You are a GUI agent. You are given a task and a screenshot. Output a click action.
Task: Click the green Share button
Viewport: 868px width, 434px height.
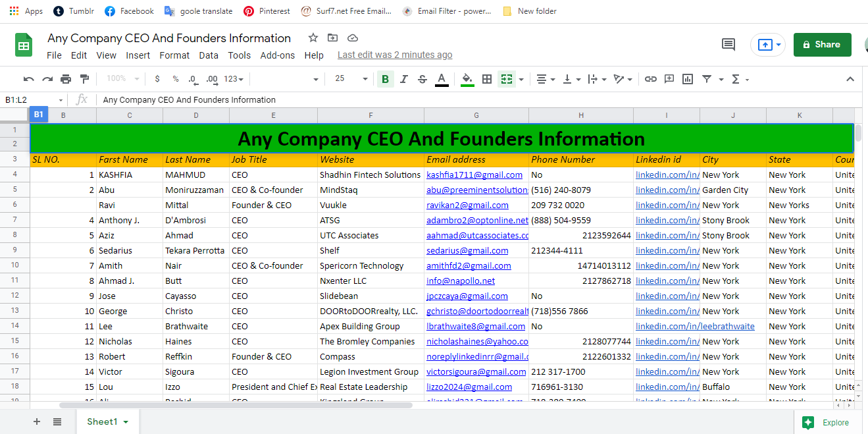[x=822, y=45]
